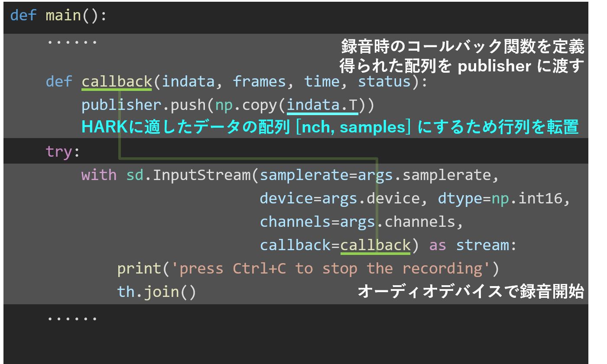Click the stream variable name
The height and width of the screenshot is (364, 607).
pyautogui.click(x=482, y=245)
